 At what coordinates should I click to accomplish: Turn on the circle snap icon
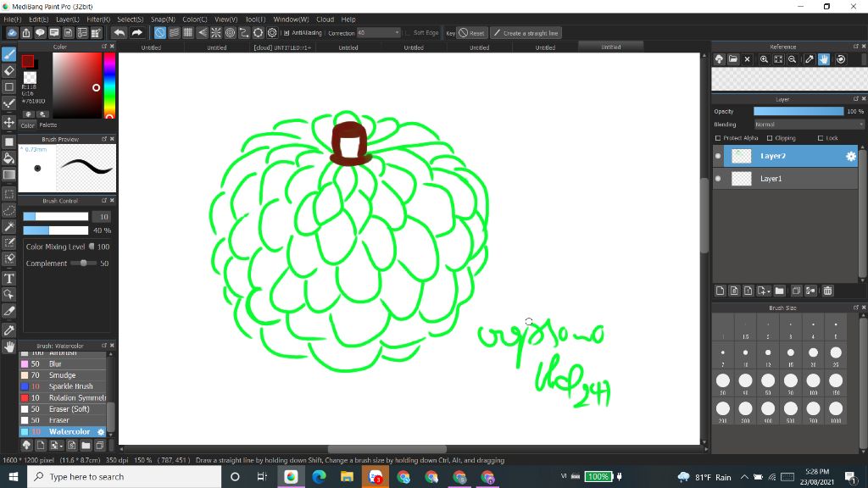tap(230, 33)
